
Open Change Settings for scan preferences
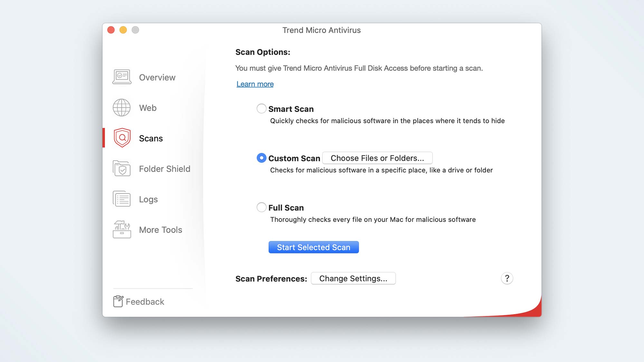pos(353,278)
